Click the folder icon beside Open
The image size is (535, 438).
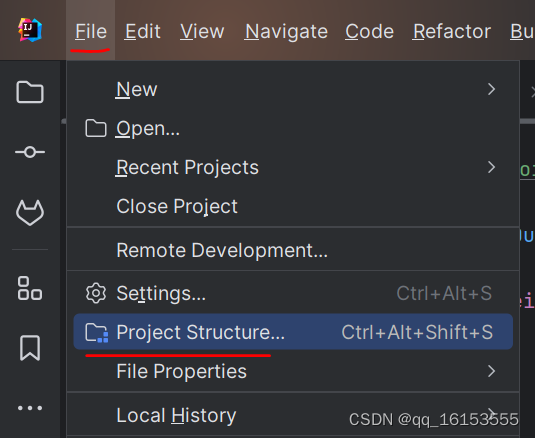[96, 128]
